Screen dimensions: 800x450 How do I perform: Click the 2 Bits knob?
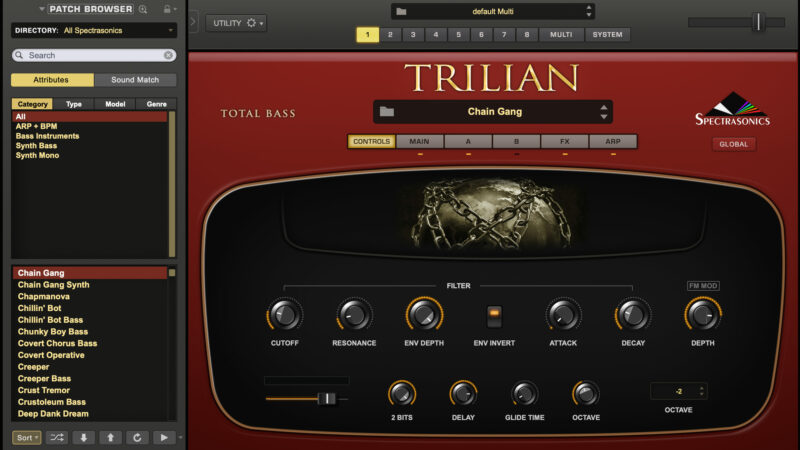[x=402, y=394]
